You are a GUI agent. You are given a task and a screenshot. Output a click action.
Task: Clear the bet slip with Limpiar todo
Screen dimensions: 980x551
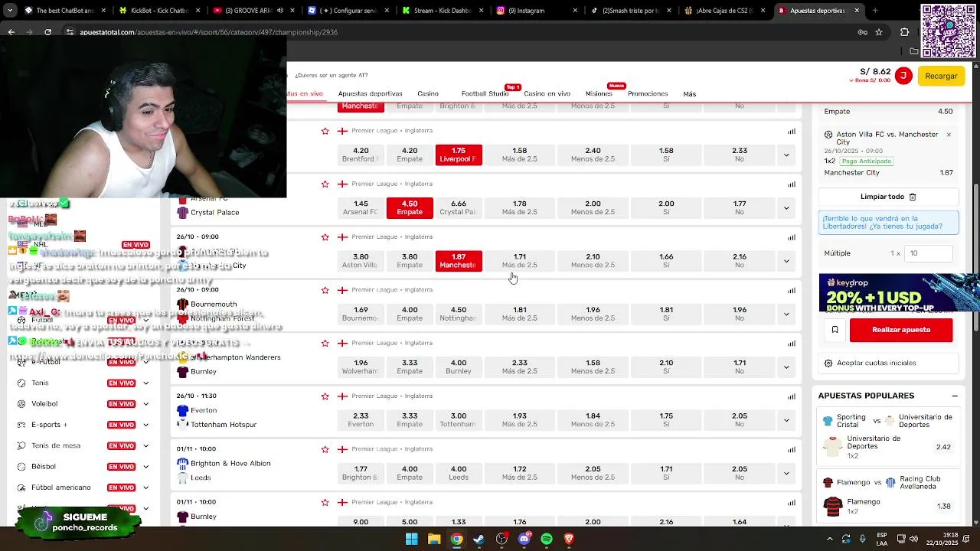point(888,197)
